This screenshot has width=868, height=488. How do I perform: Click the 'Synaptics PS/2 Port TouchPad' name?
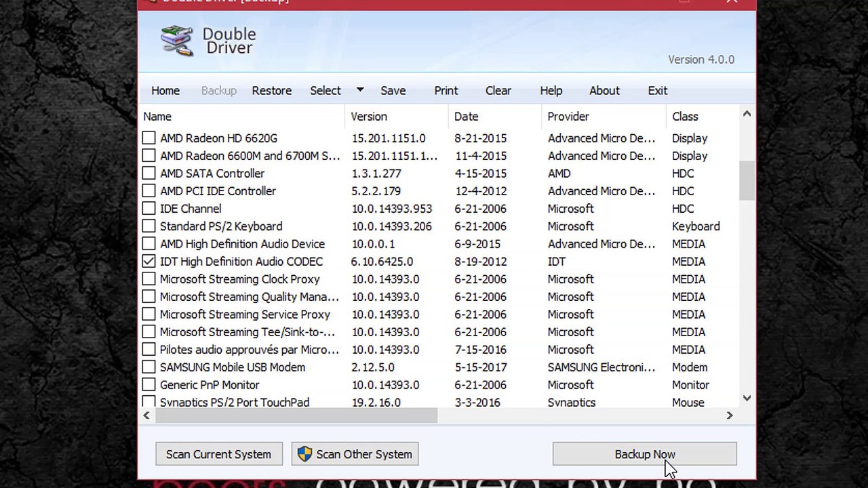235,402
